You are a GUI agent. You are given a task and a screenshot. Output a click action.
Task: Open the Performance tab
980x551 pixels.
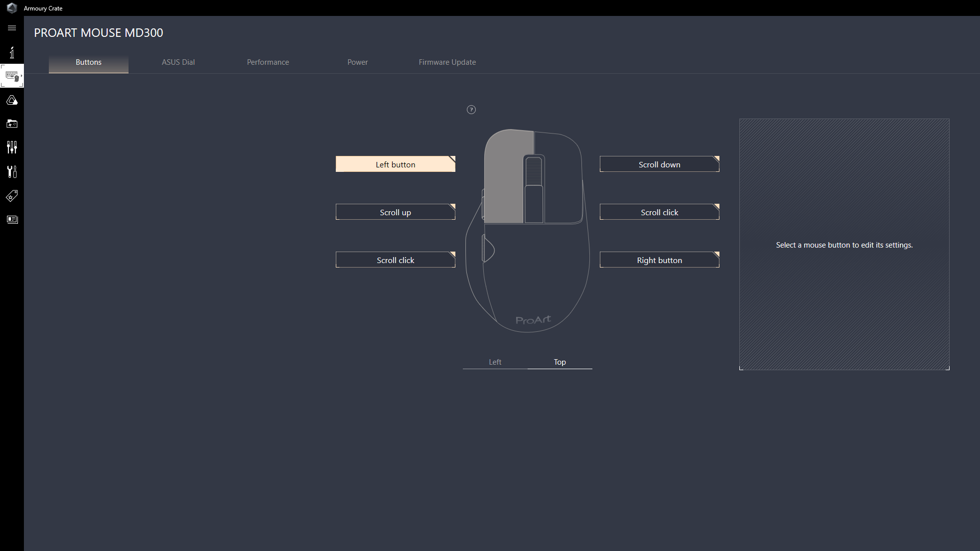coord(268,62)
